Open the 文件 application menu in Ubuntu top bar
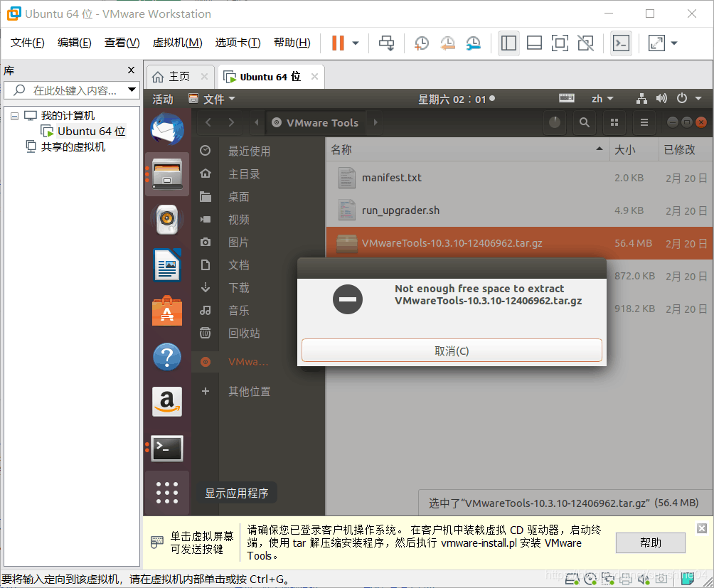Image resolution: width=714 pixels, height=588 pixels. click(212, 99)
